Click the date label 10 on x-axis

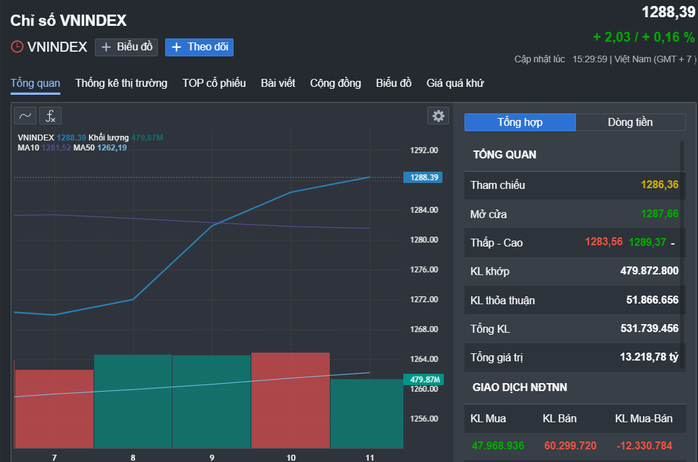[291, 458]
